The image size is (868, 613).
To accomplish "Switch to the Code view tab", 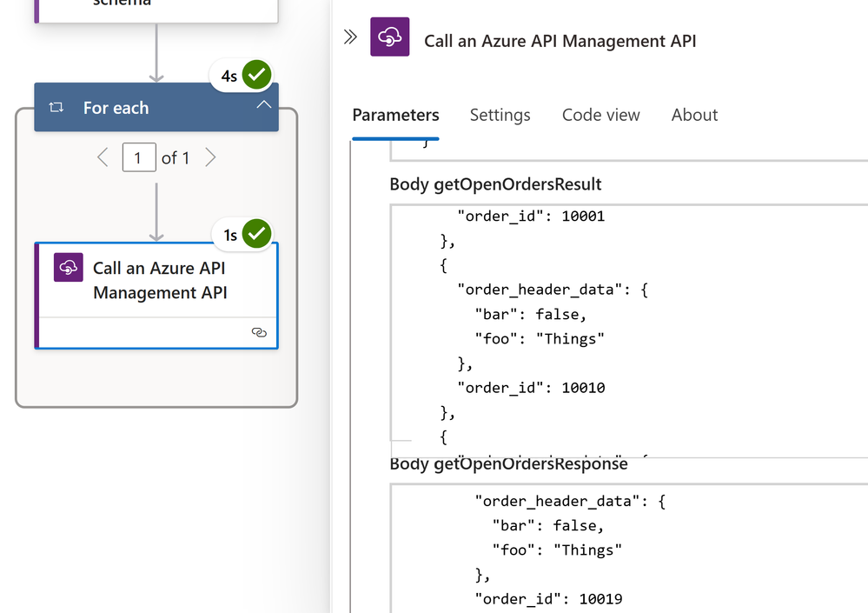I will (601, 115).
